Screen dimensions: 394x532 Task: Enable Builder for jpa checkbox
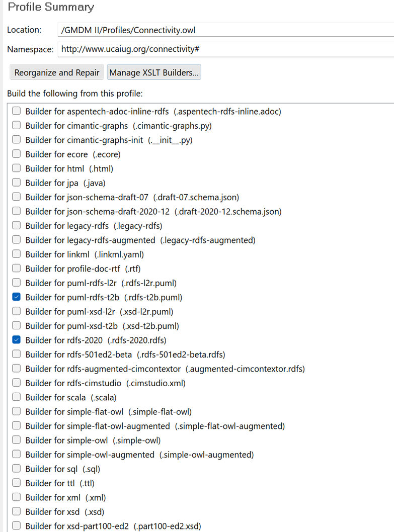point(17,183)
